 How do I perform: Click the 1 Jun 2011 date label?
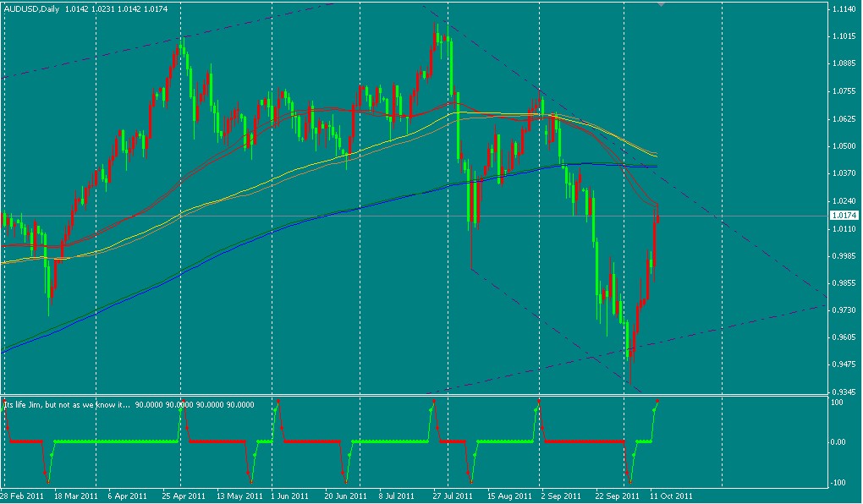(290, 496)
